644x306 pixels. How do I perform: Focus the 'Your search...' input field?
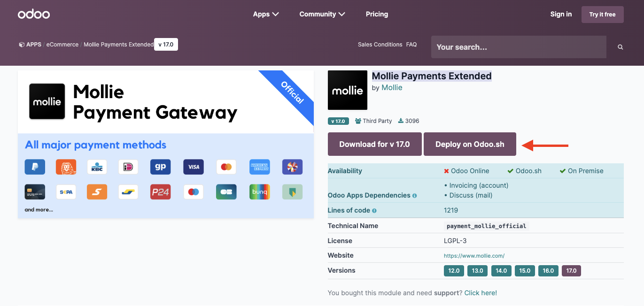coord(519,47)
